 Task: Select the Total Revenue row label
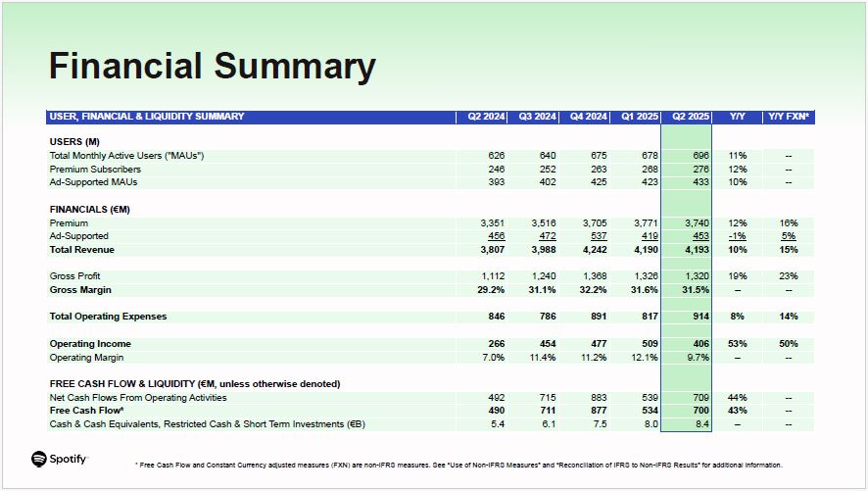pyautogui.click(x=85, y=249)
